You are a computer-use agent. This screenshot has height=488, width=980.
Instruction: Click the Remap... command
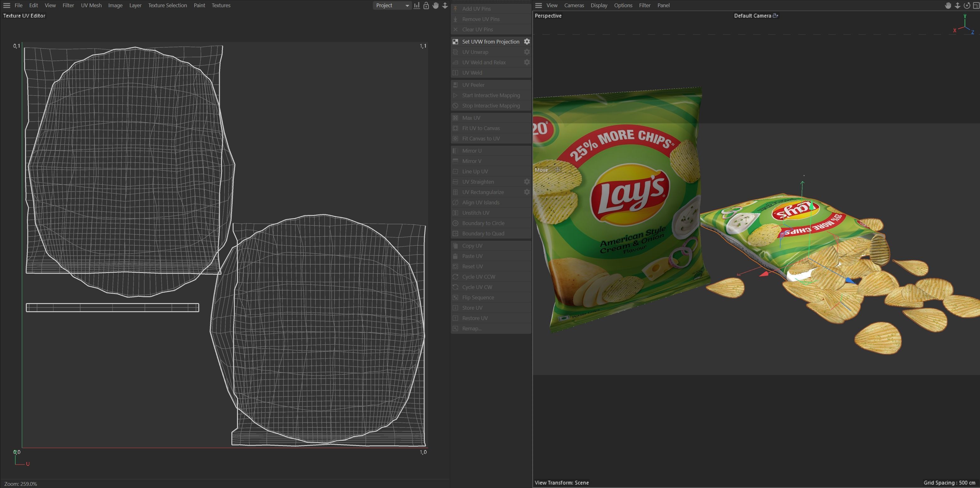(491, 328)
